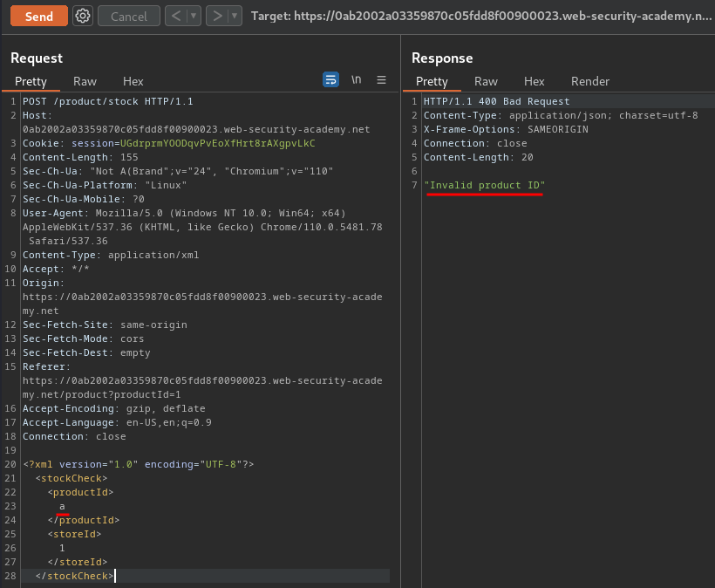This screenshot has height=588, width=715.
Task: Click response Connection: close line
Action: click(475, 143)
